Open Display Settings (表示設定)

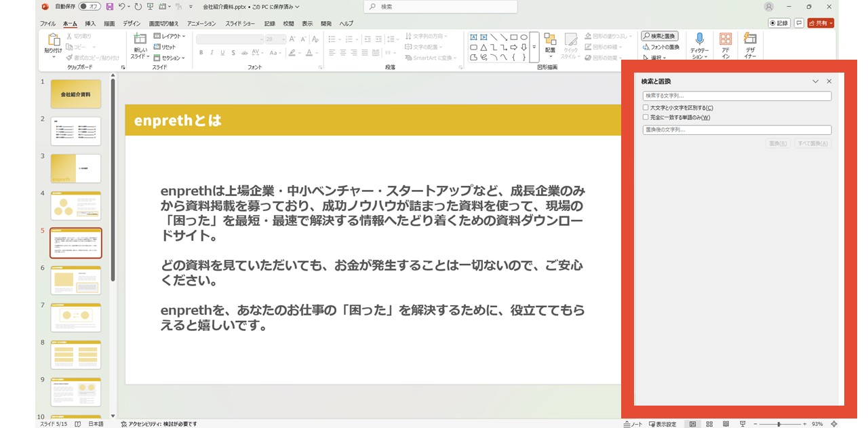pyautogui.click(x=663, y=424)
